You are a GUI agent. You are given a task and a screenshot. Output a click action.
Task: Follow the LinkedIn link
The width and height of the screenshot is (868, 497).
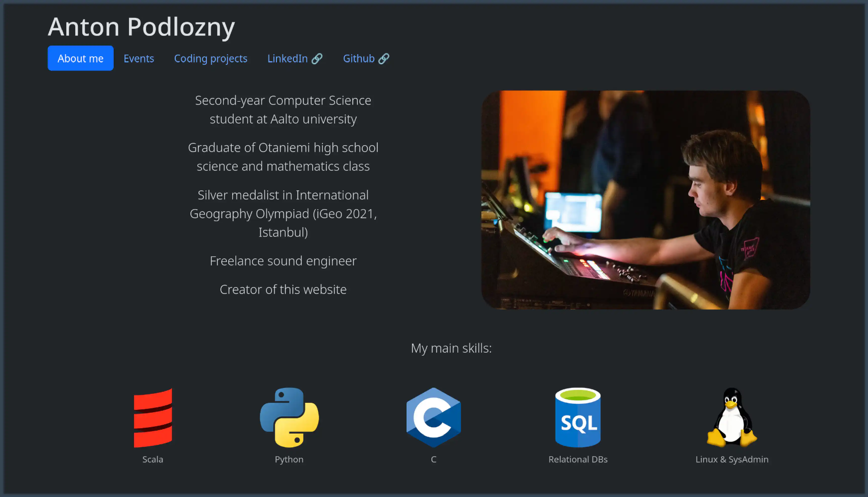287,58
